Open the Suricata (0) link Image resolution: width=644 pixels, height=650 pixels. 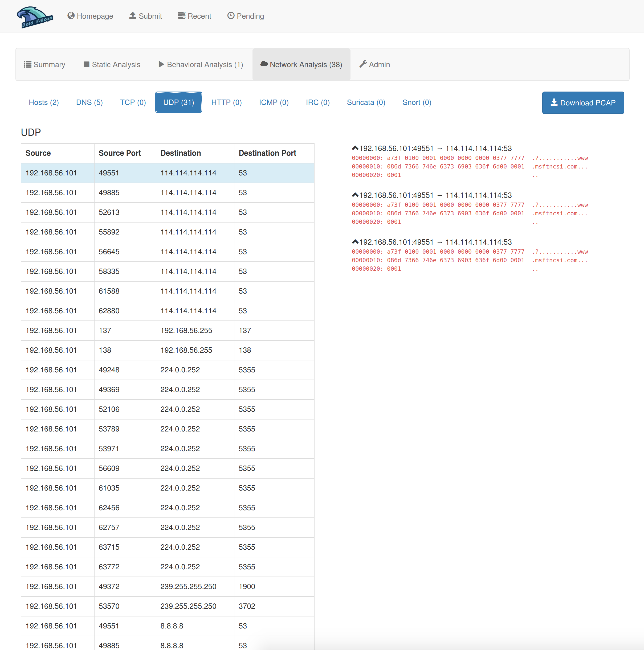(x=366, y=102)
